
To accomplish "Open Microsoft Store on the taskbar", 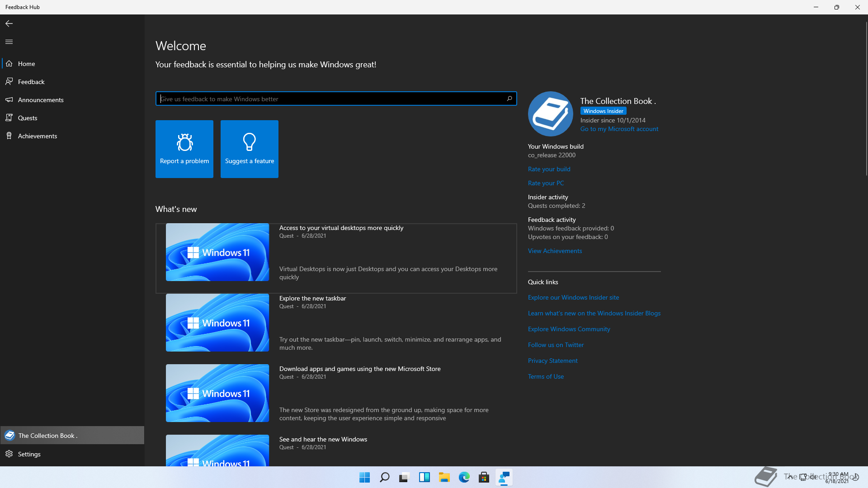I will (x=484, y=477).
